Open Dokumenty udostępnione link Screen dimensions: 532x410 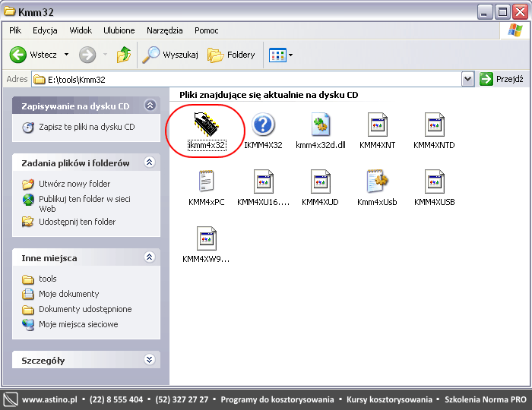click(x=85, y=309)
